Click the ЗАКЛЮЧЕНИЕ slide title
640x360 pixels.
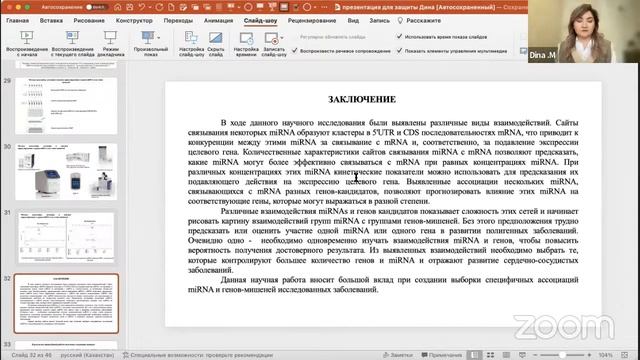362,99
